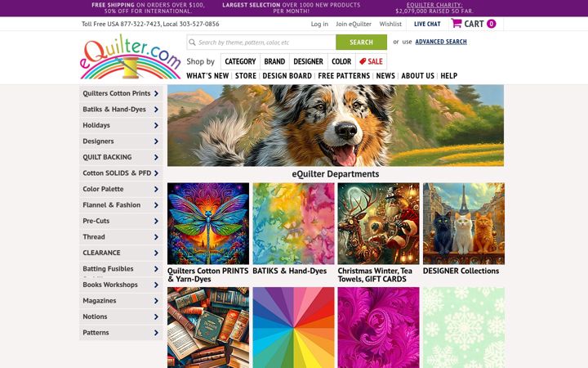Expand Cotton SOLIDS & PFD chevron
Viewport: 588px width, 368px height.
click(156, 173)
